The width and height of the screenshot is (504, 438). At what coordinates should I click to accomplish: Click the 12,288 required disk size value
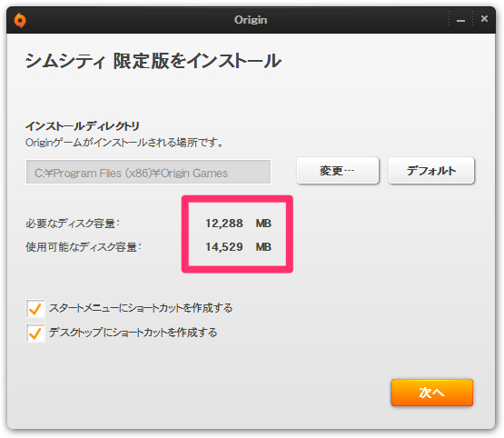click(x=224, y=224)
